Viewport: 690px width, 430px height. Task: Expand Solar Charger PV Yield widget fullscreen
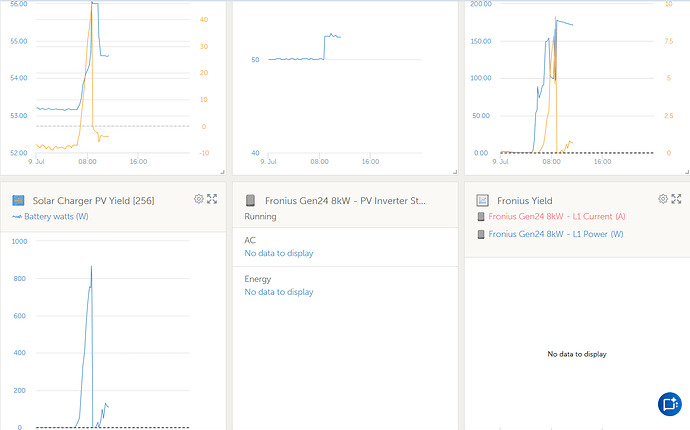[x=212, y=200]
